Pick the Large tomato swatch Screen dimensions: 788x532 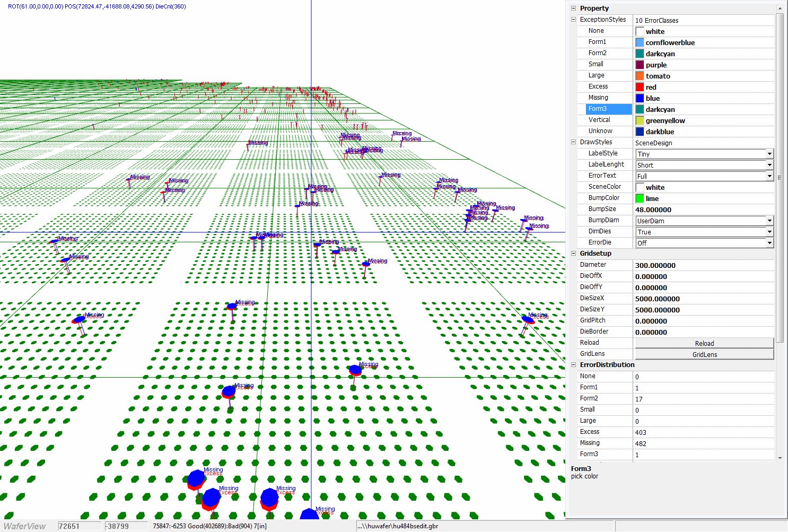640,76
